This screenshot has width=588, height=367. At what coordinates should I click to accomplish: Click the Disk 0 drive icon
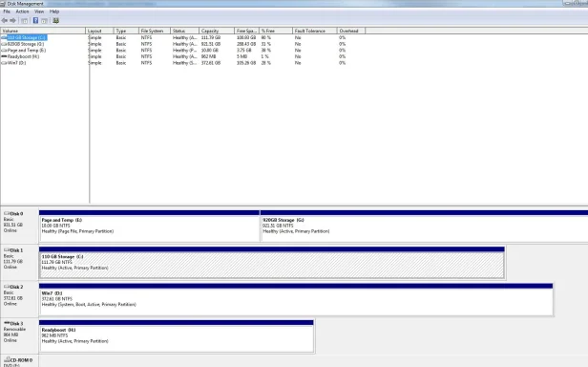7,213
